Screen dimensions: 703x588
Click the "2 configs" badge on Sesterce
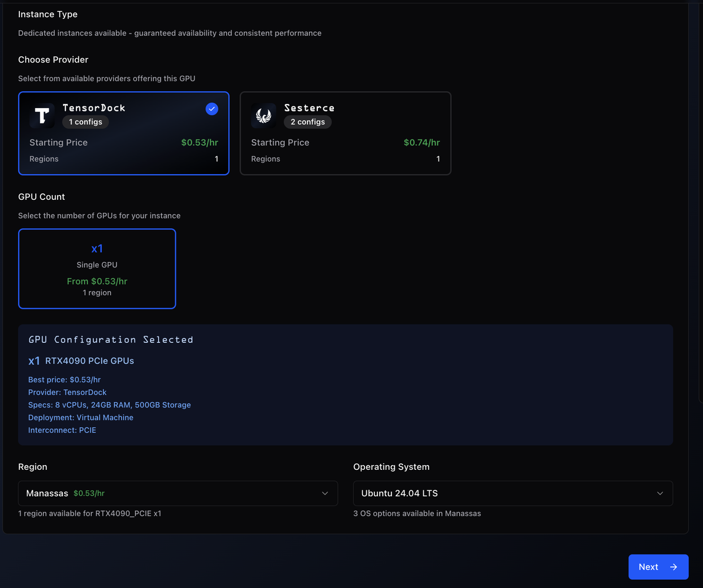[x=308, y=122]
